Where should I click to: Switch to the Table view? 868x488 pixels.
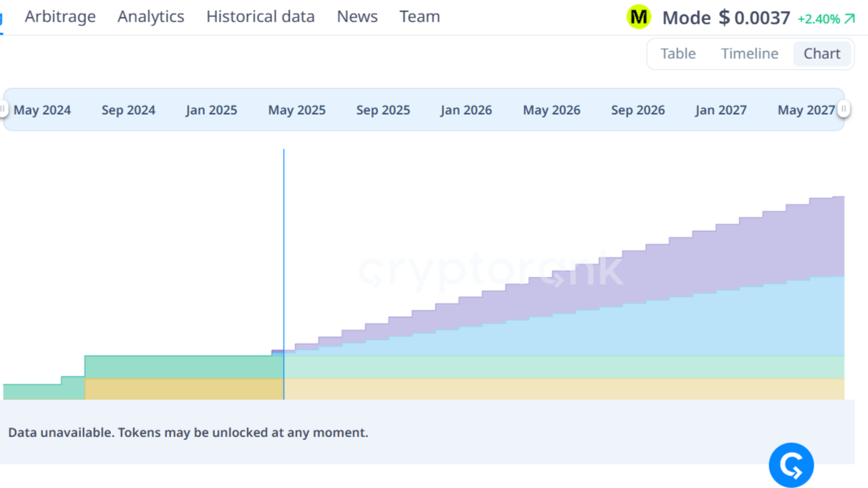677,54
